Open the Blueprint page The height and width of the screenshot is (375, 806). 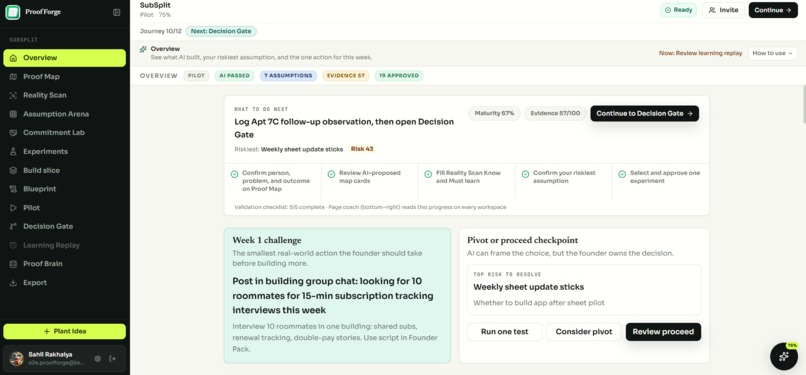[x=64, y=189]
